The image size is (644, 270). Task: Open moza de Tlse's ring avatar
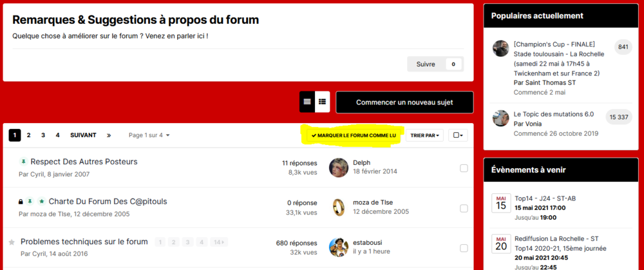[x=339, y=207]
